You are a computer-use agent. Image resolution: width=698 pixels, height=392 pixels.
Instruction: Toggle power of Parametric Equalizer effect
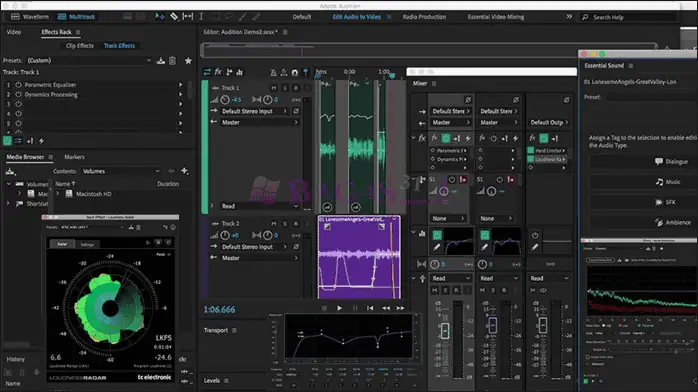click(x=18, y=85)
